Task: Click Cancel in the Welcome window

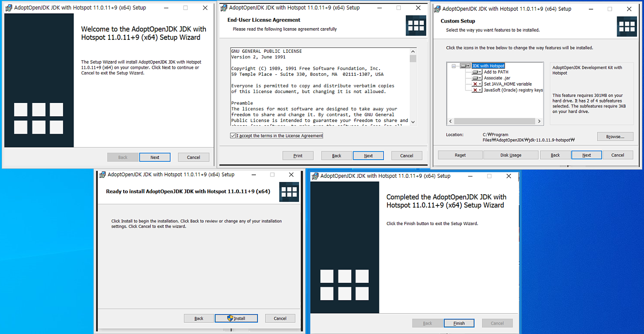Action: [x=193, y=157]
